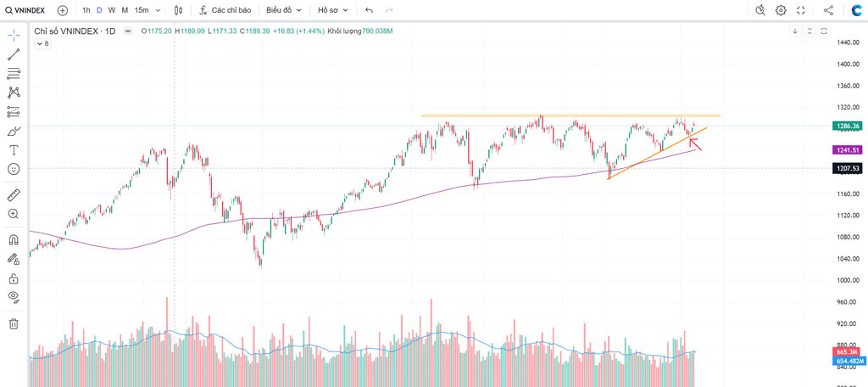This screenshot has height=387, width=868.
Task: Select the trend line drawing tool
Action: (14, 54)
